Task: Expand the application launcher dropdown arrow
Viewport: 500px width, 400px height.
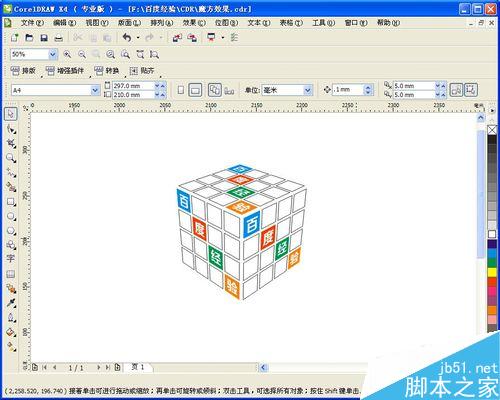Action: (223, 38)
